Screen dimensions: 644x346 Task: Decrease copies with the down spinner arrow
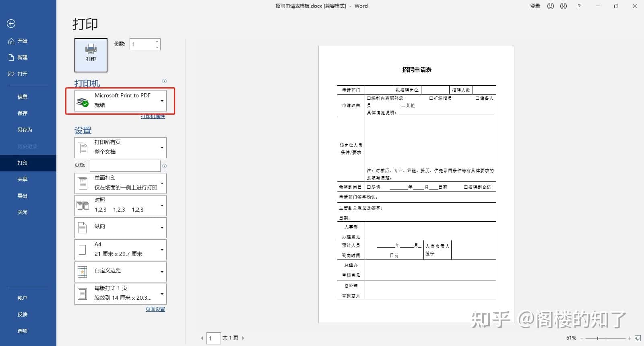(x=157, y=47)
